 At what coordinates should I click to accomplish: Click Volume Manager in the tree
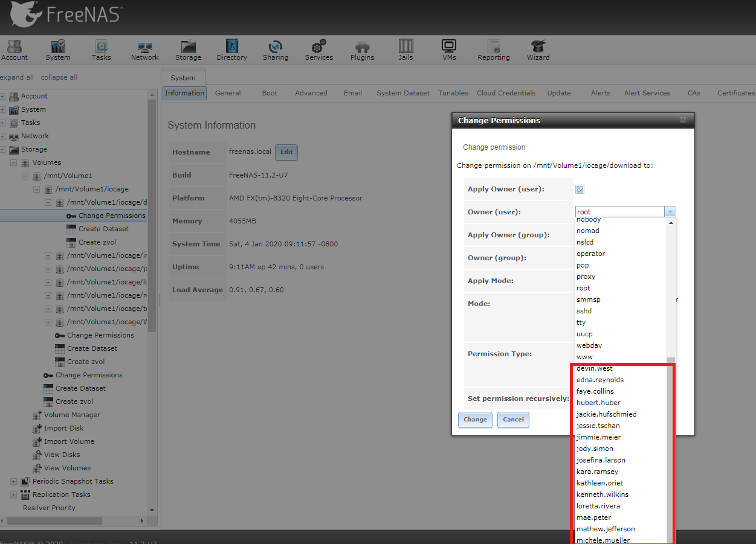pos(72,415)
